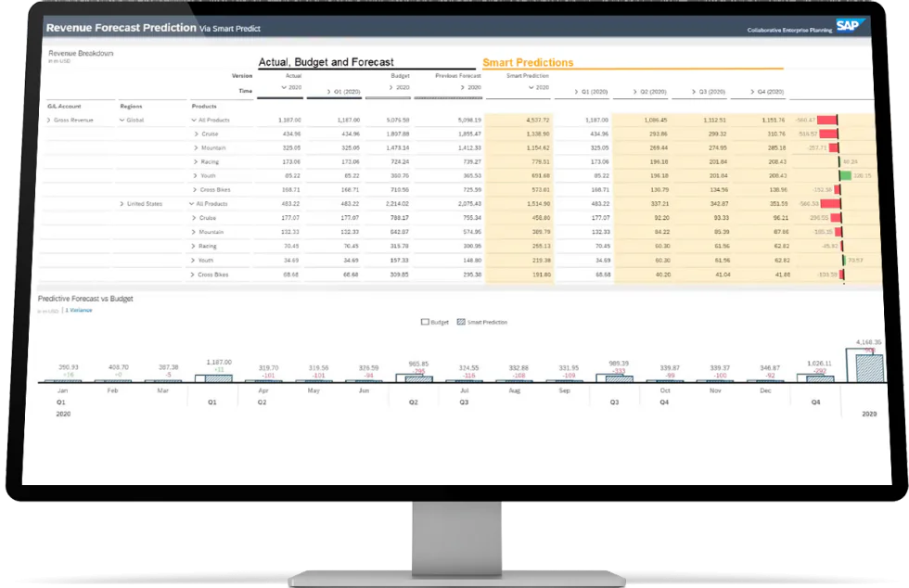The width and height of the screenshot is (909, 588).
Task: Expand Mountain product with actual 132.33
Action: point(194,232)
